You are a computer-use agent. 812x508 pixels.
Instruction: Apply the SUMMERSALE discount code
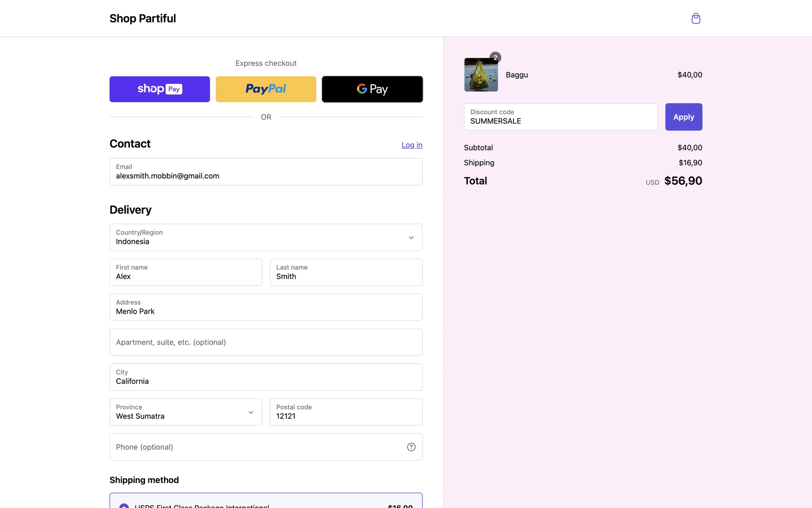pos(683,117)
